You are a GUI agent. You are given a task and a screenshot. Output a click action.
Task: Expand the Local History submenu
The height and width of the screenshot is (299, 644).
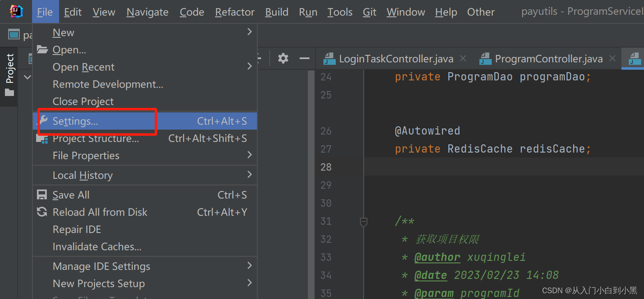[250, 175]
